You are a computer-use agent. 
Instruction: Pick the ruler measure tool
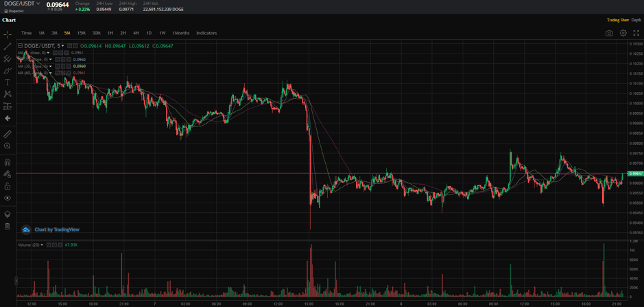(8, 134)
